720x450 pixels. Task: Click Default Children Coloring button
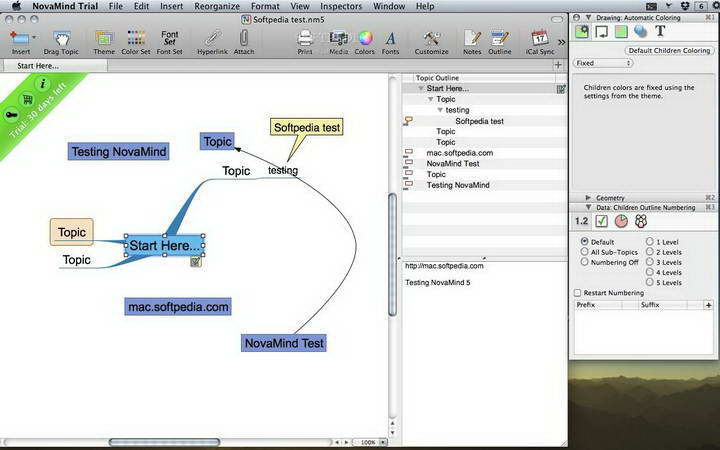pyautogui.click(x=669, y=51)
